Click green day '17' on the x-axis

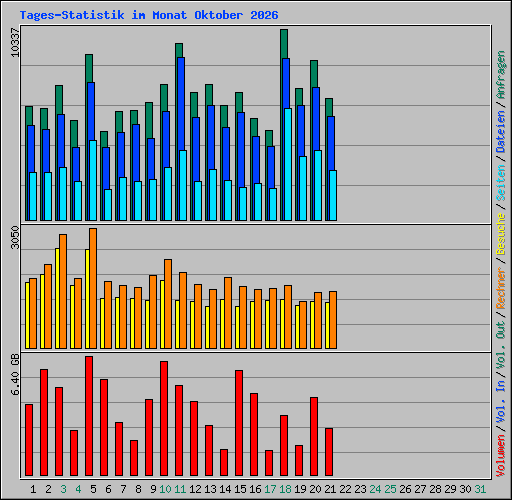270,489
